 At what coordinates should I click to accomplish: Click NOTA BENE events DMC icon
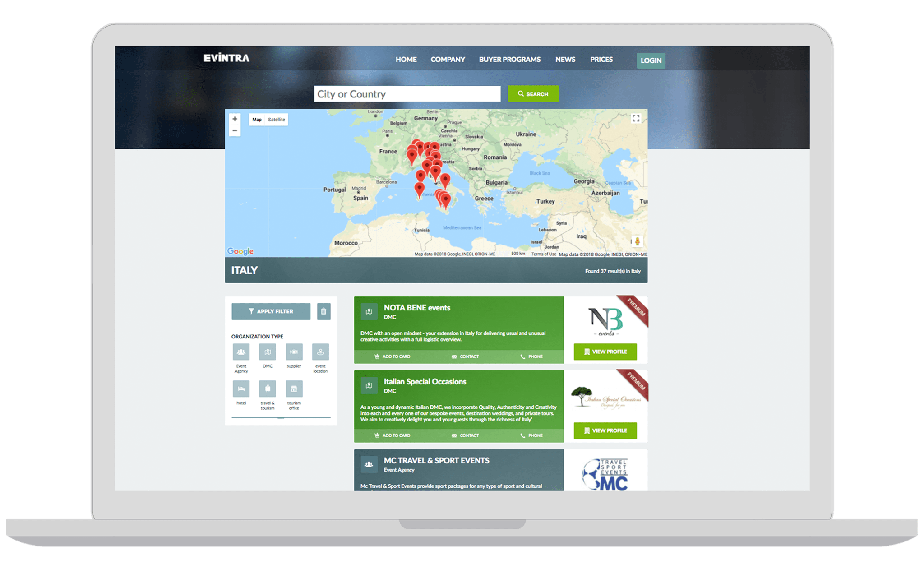(369, 311)
